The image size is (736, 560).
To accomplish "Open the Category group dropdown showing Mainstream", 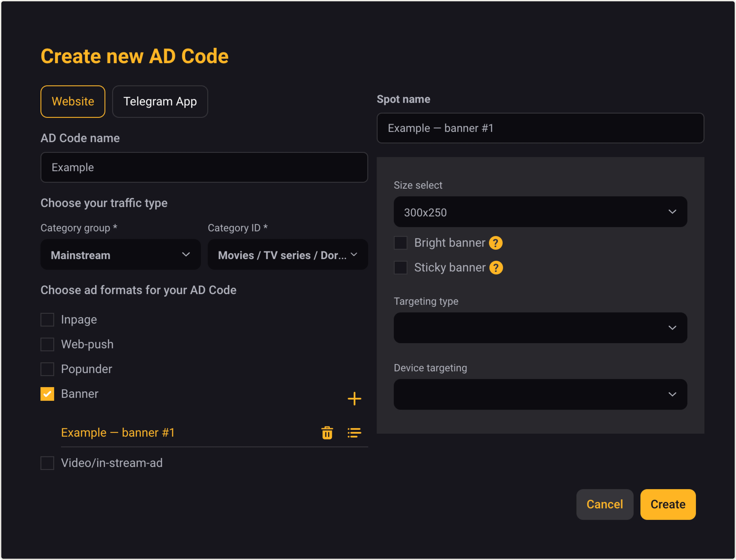I will [120, 255].
